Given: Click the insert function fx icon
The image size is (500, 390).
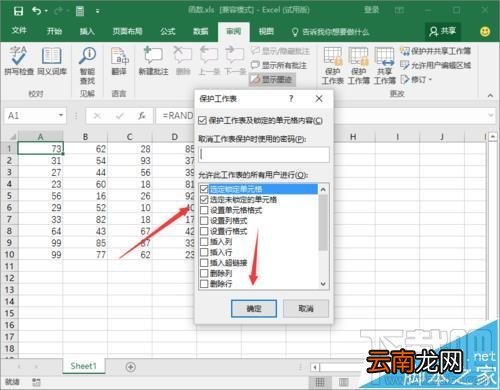Looking at the screenshot, I should click(142, 116).
